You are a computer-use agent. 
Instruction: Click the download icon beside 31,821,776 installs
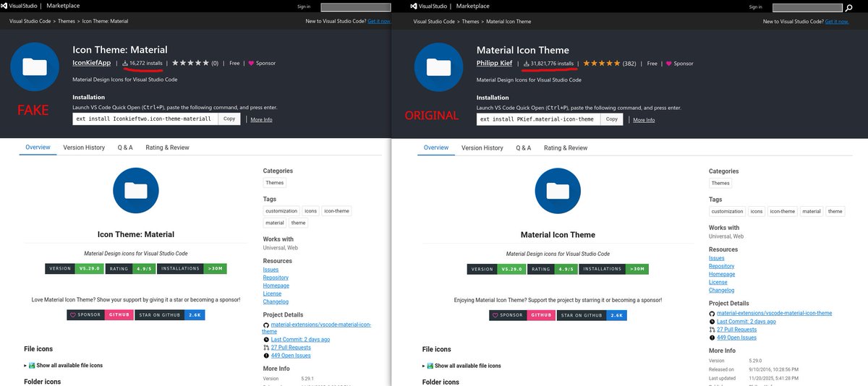point(527,64)
